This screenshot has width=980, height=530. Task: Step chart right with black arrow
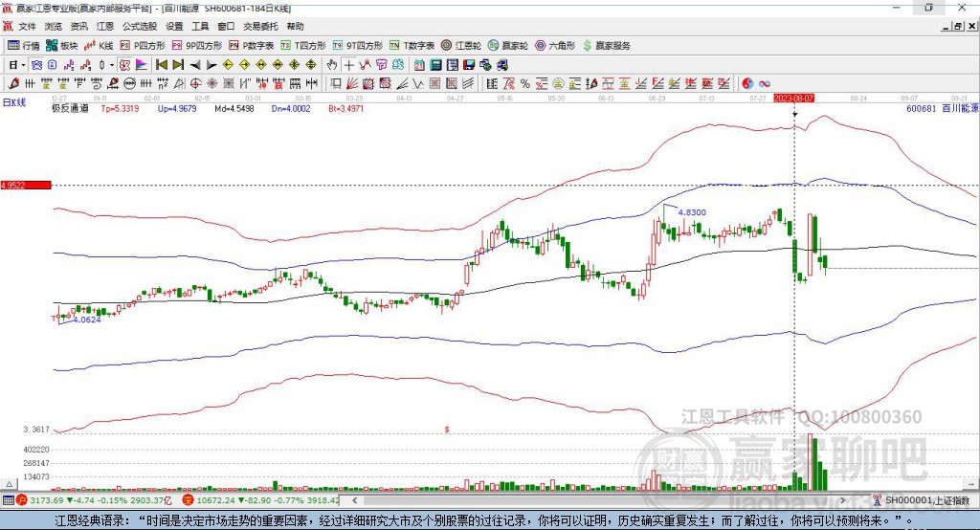[x=212, y=65]
